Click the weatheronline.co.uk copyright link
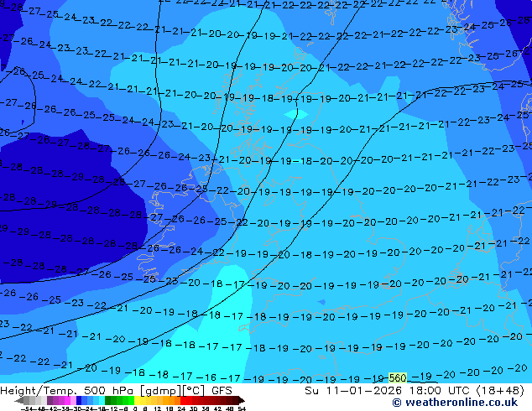Screen dimensions: 532x411 (x=455, y=403)
